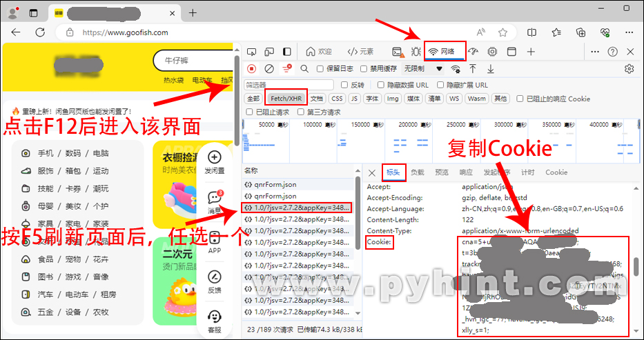Toggle the network filter funnel icon
Screen dimensions: 644x340
click(286, 68)
